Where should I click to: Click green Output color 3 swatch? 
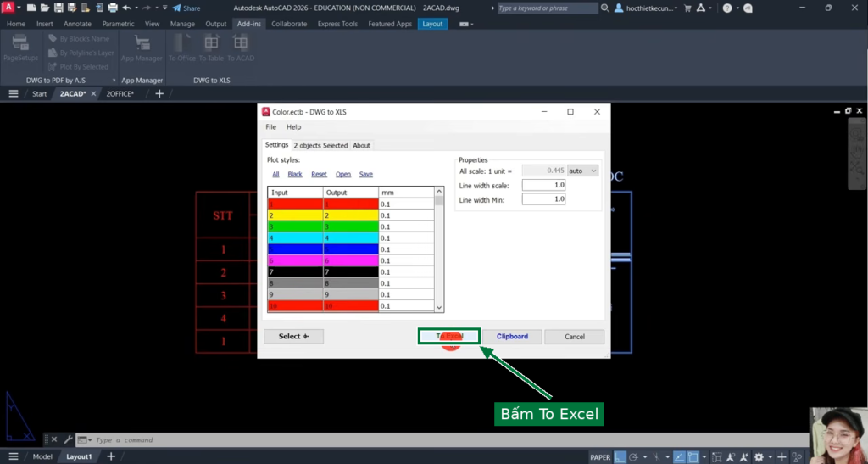pyautogui.click(x=351, y=226)
